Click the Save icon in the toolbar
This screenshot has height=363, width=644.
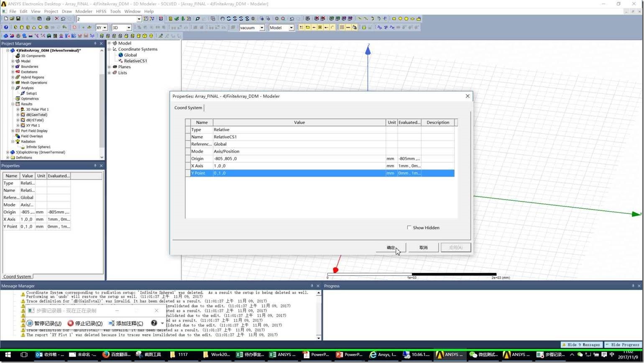point(18,19)
